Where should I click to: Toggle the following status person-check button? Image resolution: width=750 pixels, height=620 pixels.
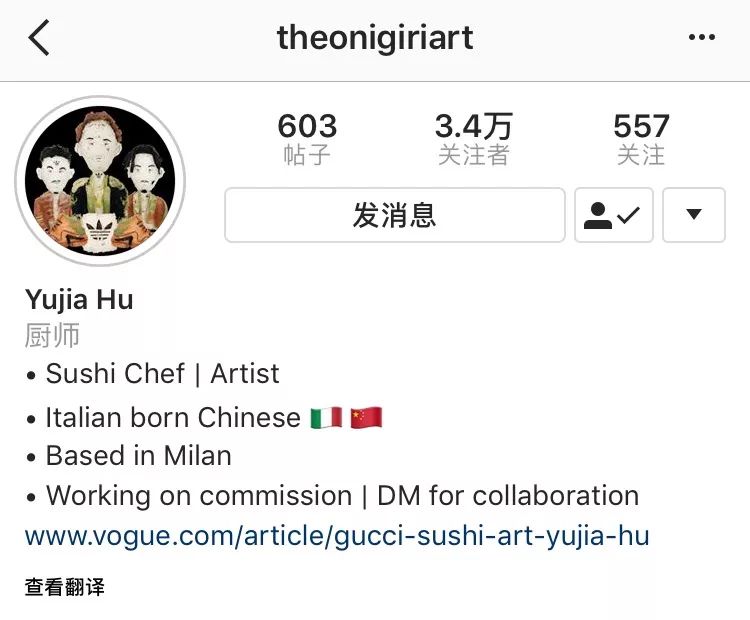tap(614, 215)
